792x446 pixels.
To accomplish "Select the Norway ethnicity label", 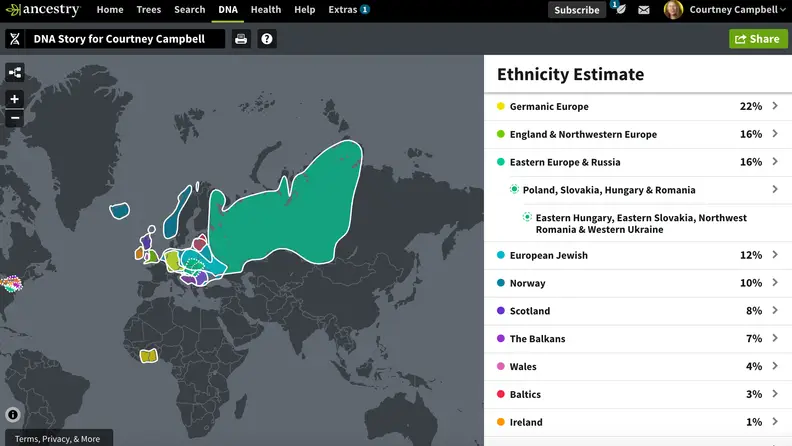I will 527,283.
